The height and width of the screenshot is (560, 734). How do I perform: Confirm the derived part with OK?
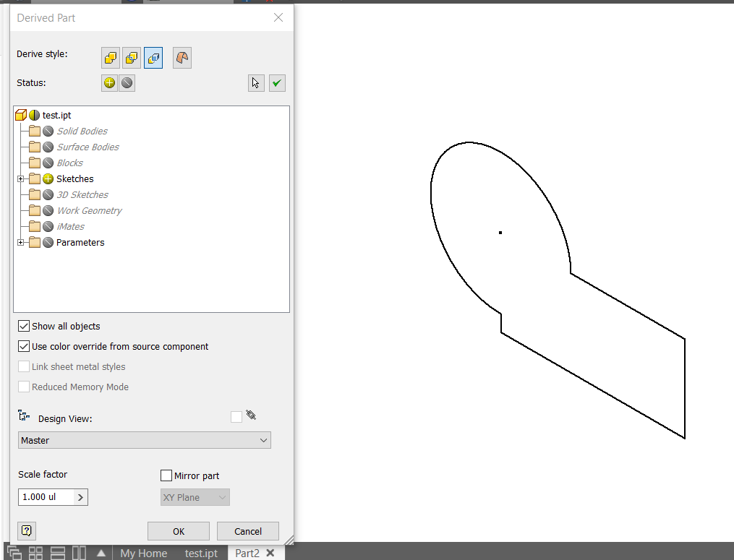pos(178,530)
